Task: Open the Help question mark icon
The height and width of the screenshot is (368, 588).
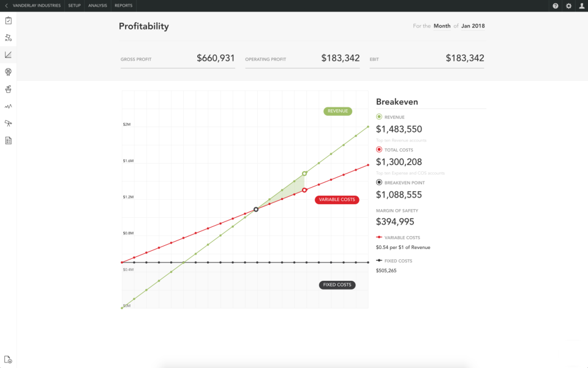Action: pyautogui.click(x=555, y=6)
